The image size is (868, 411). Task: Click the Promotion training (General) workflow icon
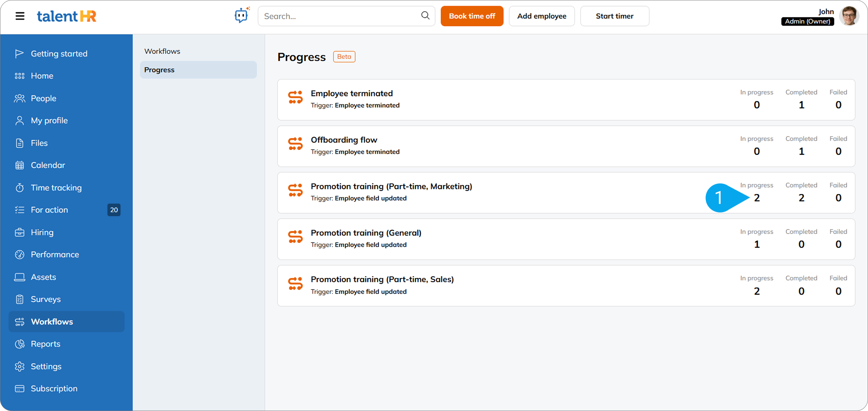coord(295,237)
